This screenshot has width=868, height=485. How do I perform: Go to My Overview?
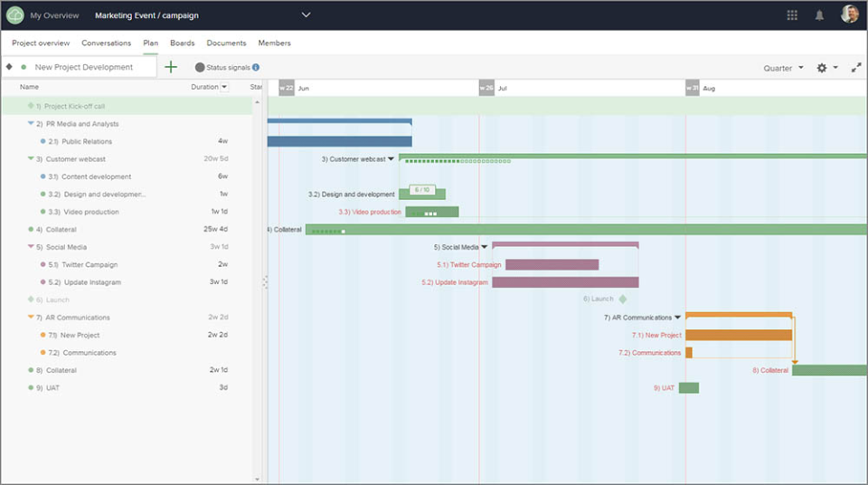point(54,15)
